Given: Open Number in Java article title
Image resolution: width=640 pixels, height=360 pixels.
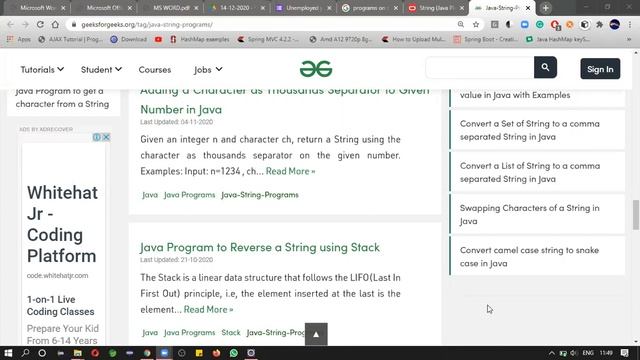Looking at the screenshot, I should (181, 109).
